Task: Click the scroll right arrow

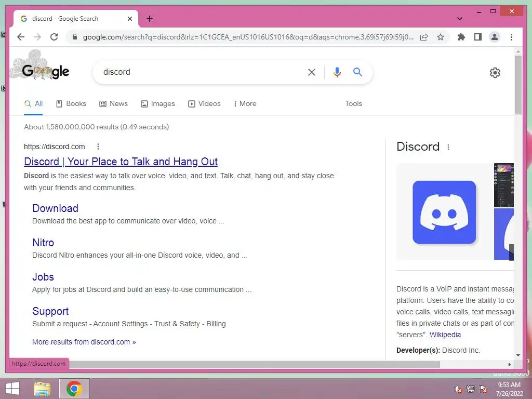Action: coord(509,364)
